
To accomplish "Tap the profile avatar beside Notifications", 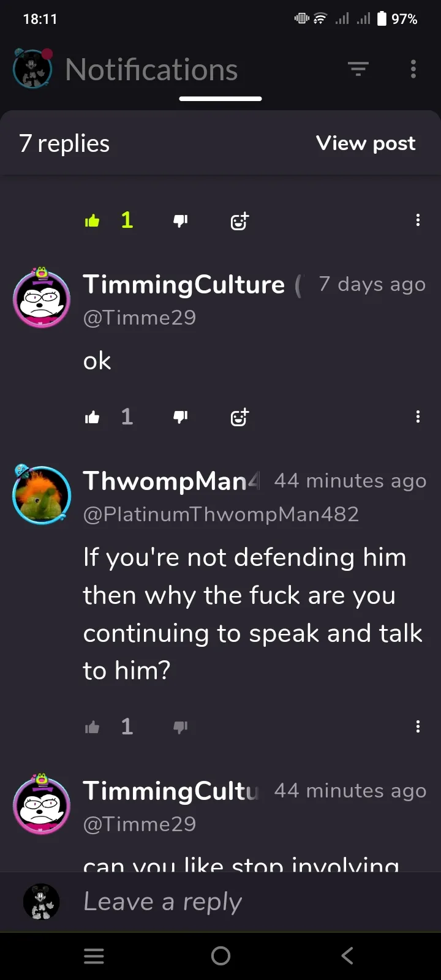I will coord(32,68).
